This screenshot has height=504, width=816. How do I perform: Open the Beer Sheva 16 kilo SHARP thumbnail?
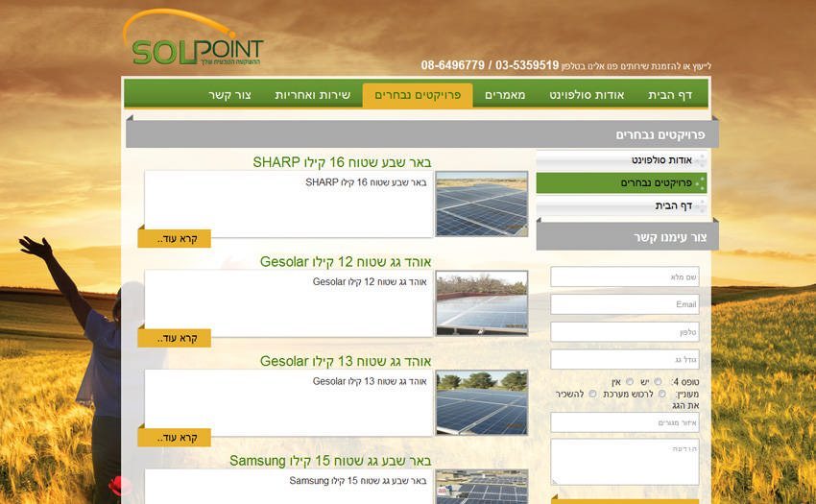click(x=481, y=204)
